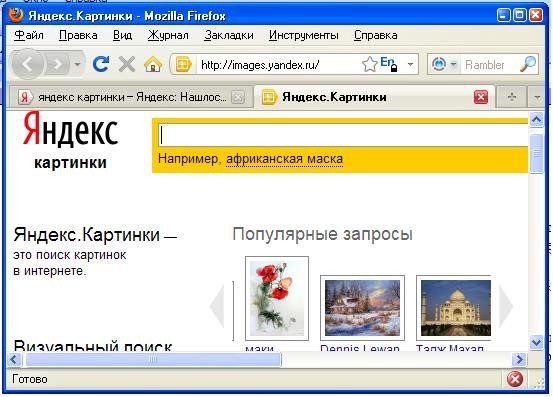This screenshot has width=553, height=397.
Task: Close the Яндекс.Картинки tab with red X
Action: click(481, 97)
